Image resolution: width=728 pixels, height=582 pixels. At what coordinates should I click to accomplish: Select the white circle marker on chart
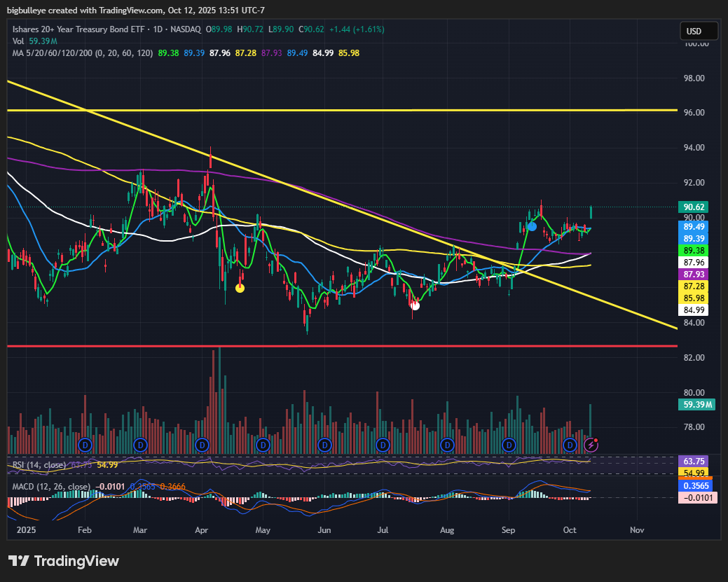point(415,305)
